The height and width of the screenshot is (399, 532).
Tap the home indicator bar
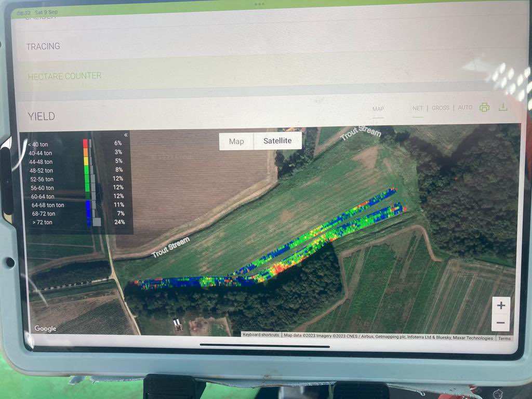click(x=264, y=345)
